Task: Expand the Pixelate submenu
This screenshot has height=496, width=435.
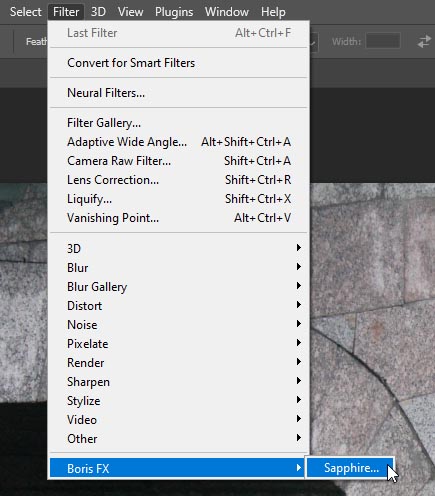Action: click(179, 344)
